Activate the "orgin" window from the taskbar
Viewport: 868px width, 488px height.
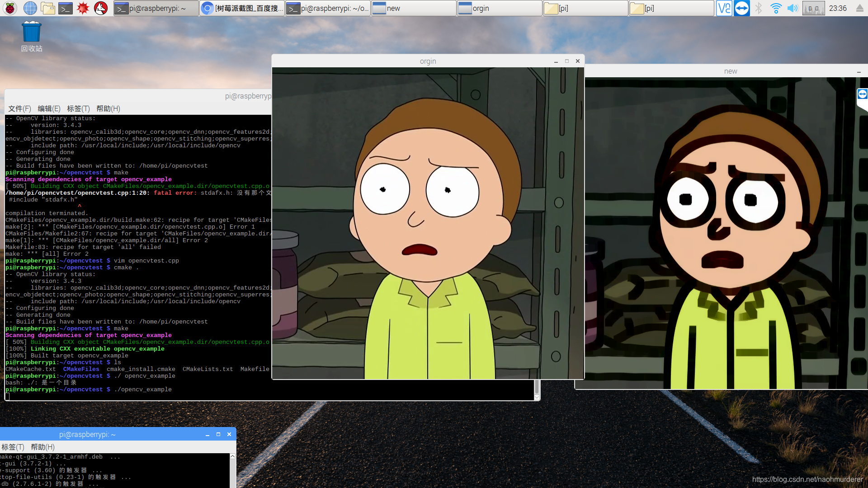pyautogui.click(x=500, y=8)
